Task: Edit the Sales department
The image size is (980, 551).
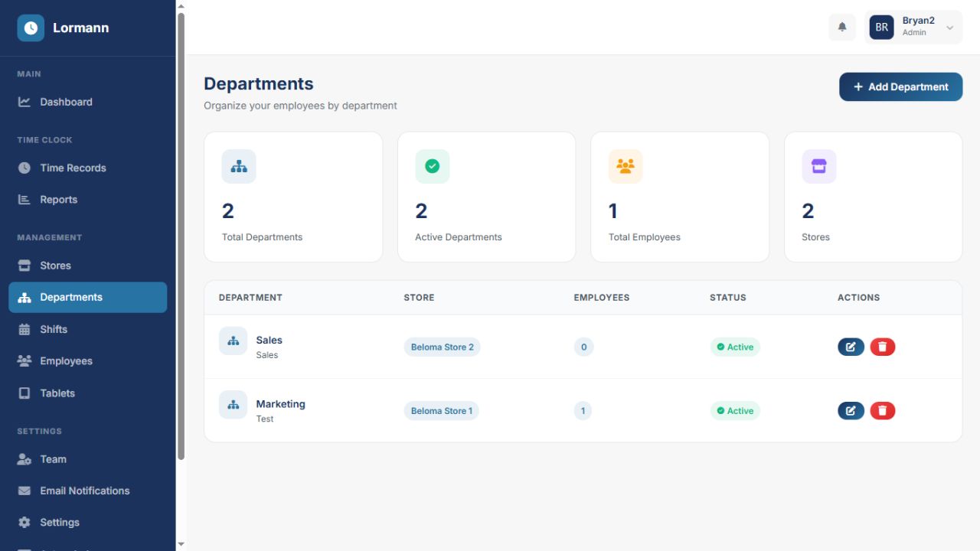Action: (851, 347)
